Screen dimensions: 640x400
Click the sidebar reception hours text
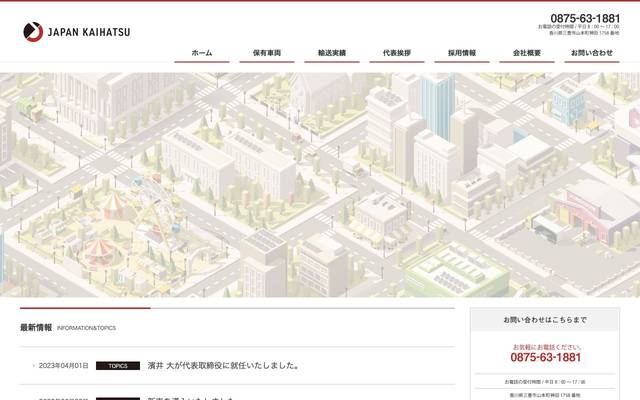(545, 382)
